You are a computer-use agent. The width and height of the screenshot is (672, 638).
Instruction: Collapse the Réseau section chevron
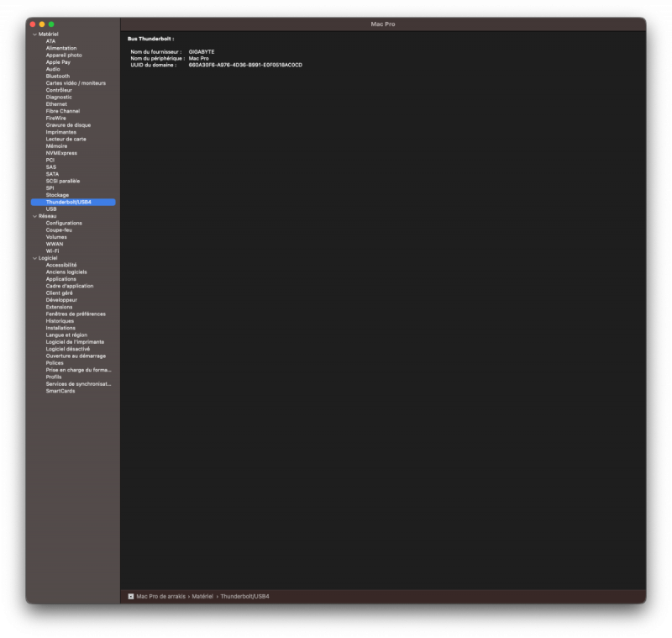point(34,217)
